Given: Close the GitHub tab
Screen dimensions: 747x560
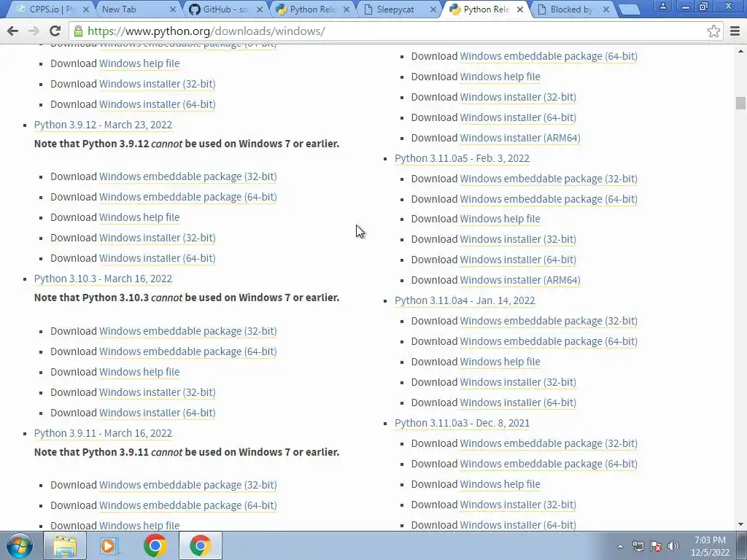Looking at the screenshot, I should tap(260, 9).
